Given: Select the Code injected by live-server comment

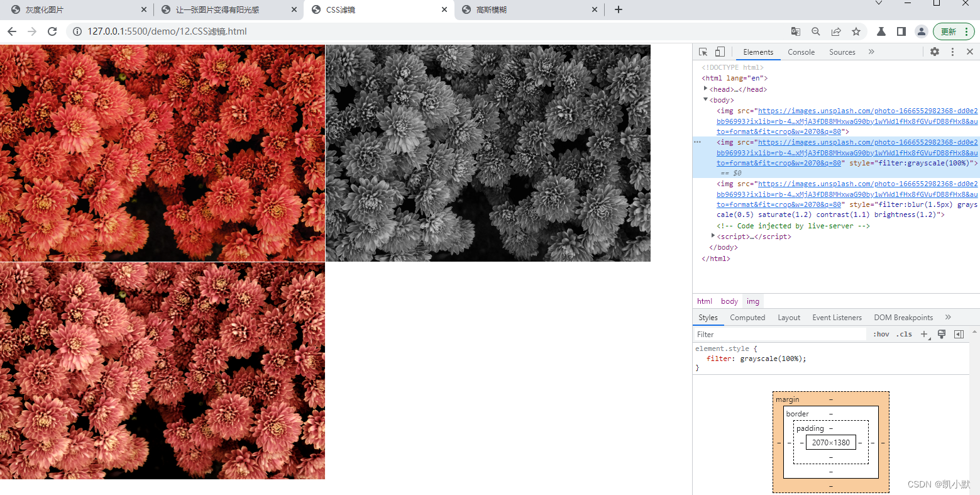Looking at the screenshot, I should point(793,226).
